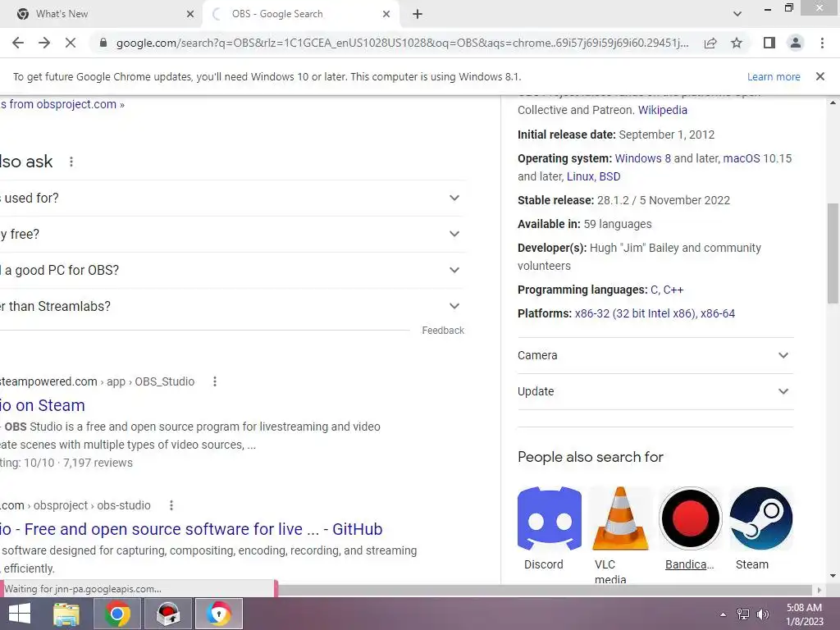
Task: Open x86-32 (32 bit Intel x86) link
Action: click(x=636, y=313)
